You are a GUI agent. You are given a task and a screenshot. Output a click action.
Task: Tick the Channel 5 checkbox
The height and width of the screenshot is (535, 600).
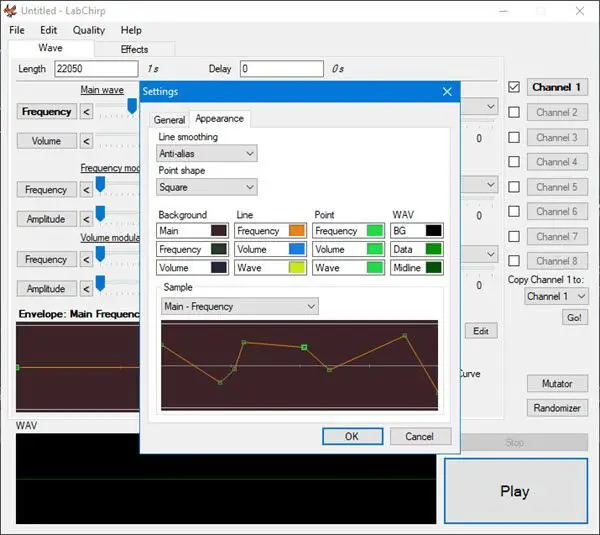[514, 187]
